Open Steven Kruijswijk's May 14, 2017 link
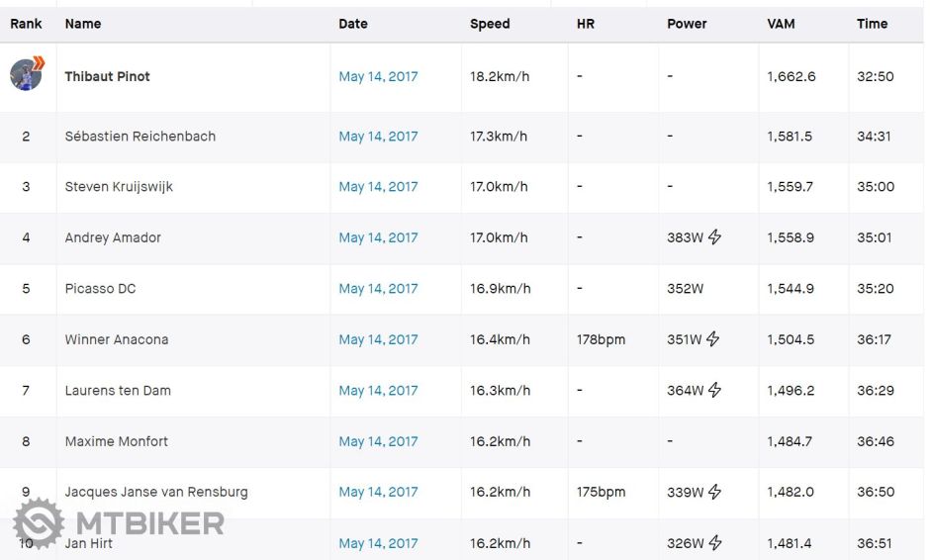 378,187
